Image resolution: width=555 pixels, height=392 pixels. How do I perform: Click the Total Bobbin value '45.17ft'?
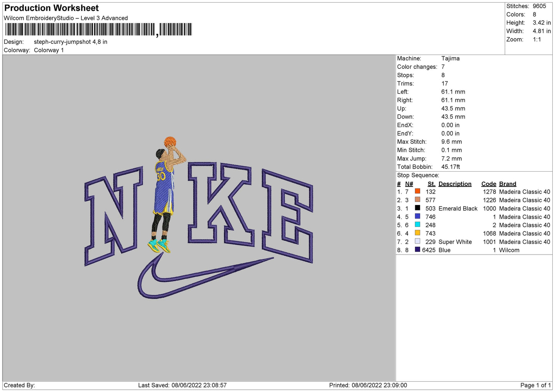coord(451,167)
